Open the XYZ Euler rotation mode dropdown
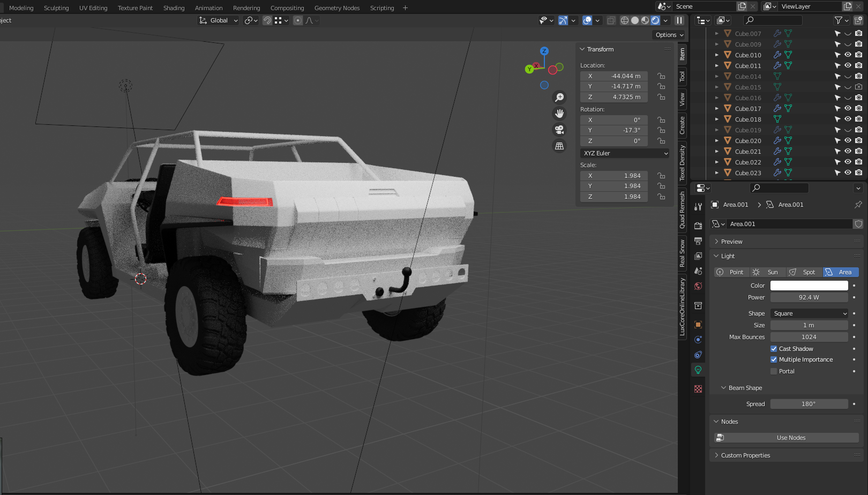 [x=625, y=153]
